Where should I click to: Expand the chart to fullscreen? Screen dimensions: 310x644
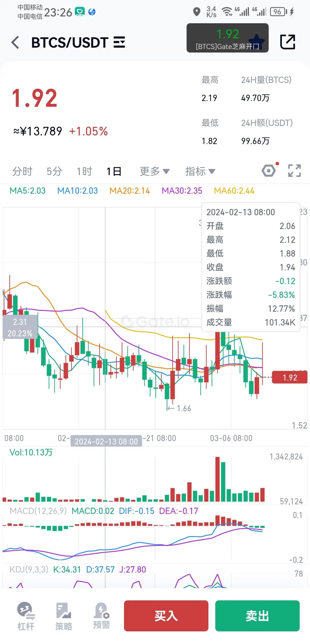tap(294, 170)
